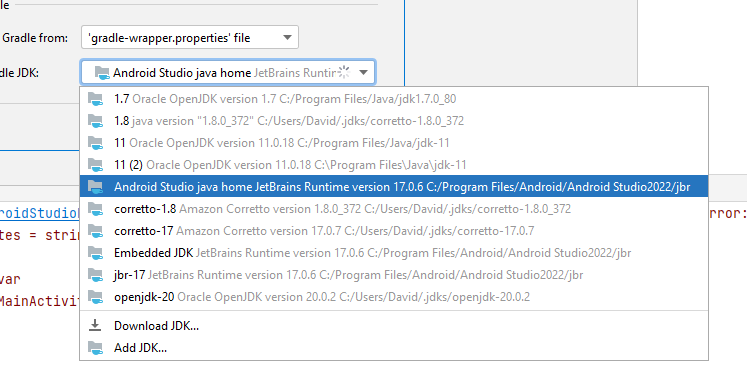Click the loading spinner in combo box
747x383 pixels.
344,72
